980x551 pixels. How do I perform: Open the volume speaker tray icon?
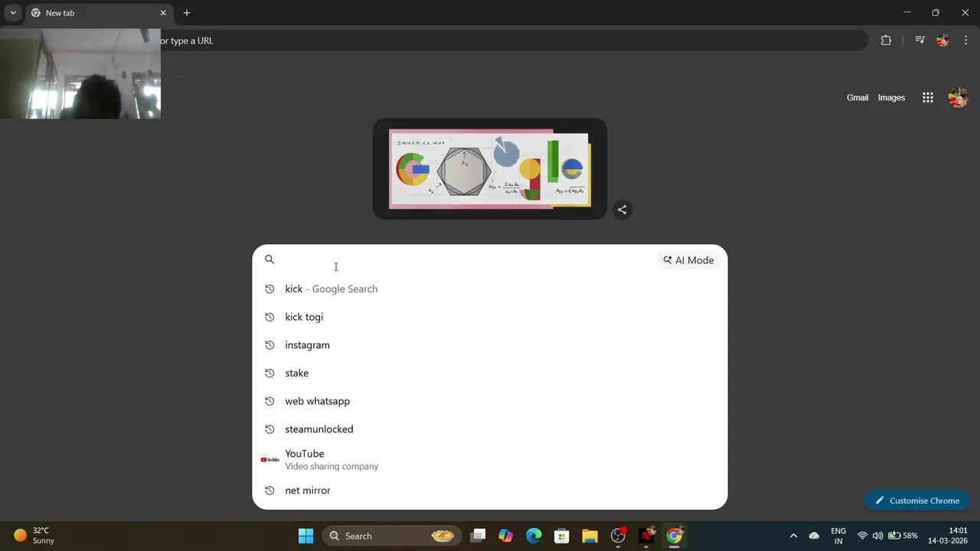(877, 536)
